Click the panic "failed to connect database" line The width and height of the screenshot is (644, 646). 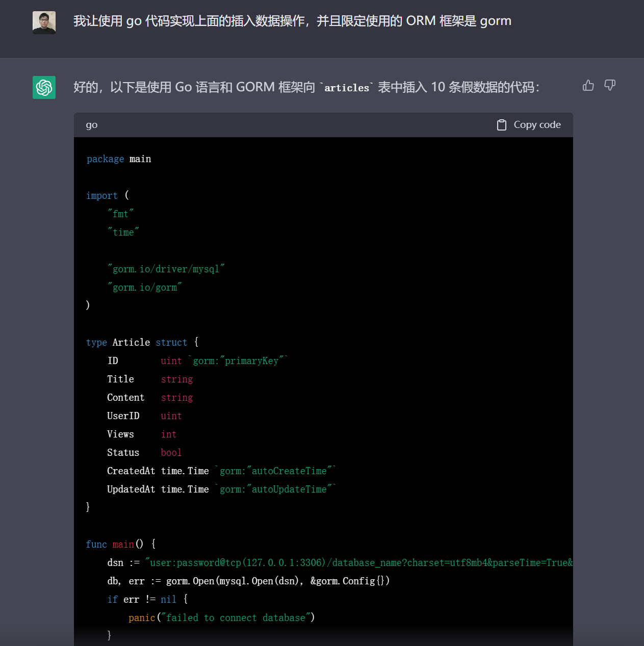click(x=221, y=617)
